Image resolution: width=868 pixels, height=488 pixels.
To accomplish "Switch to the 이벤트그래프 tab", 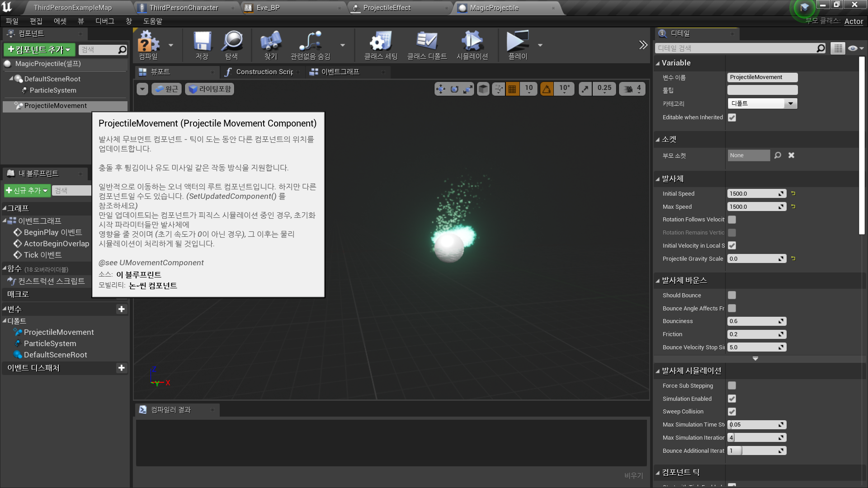I will coord(340,72).
